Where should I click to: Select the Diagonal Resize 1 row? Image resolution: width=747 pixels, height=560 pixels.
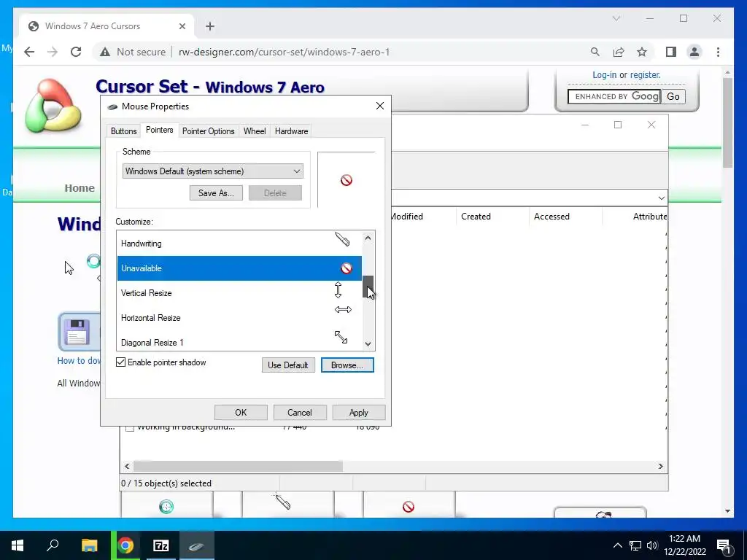[x=239, y=341]
